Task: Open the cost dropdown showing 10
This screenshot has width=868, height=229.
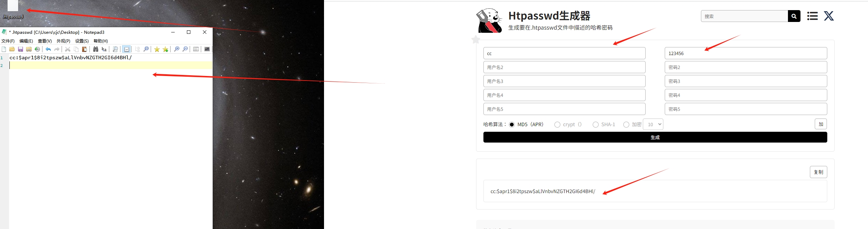Action: [x=653, y=124]
